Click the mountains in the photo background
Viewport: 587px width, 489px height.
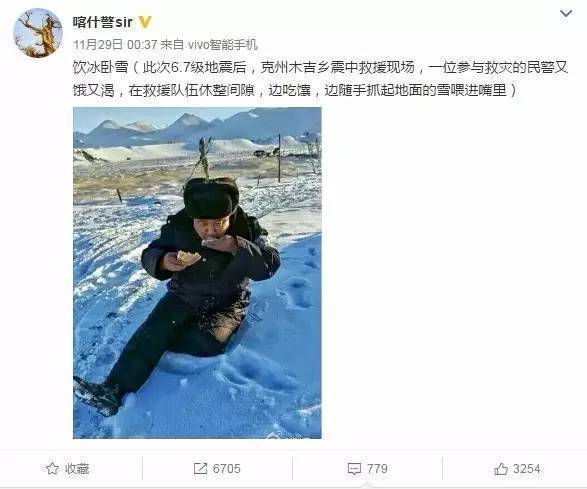(x=197, y=129)
